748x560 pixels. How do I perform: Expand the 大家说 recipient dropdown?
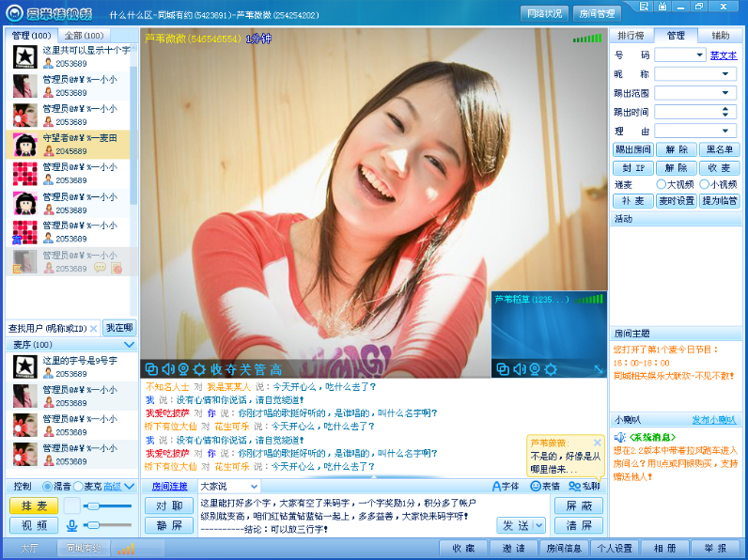pyautogui.click(x=228, y=487)
